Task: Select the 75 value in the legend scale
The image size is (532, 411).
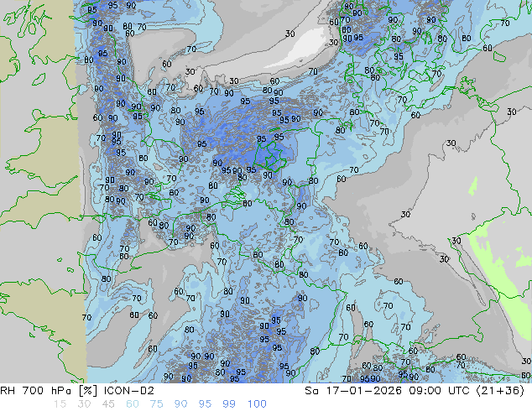Action: pyautogui.click(x=156, y=404)
